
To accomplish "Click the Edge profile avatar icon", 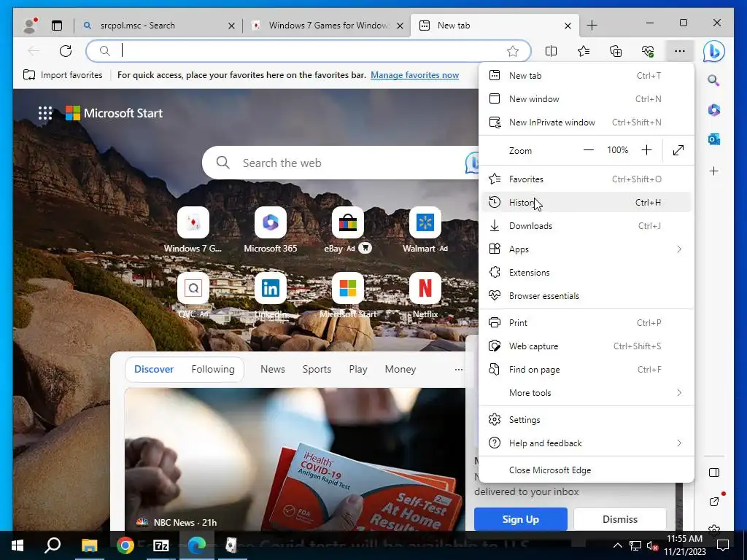I will tap(30, 26).
